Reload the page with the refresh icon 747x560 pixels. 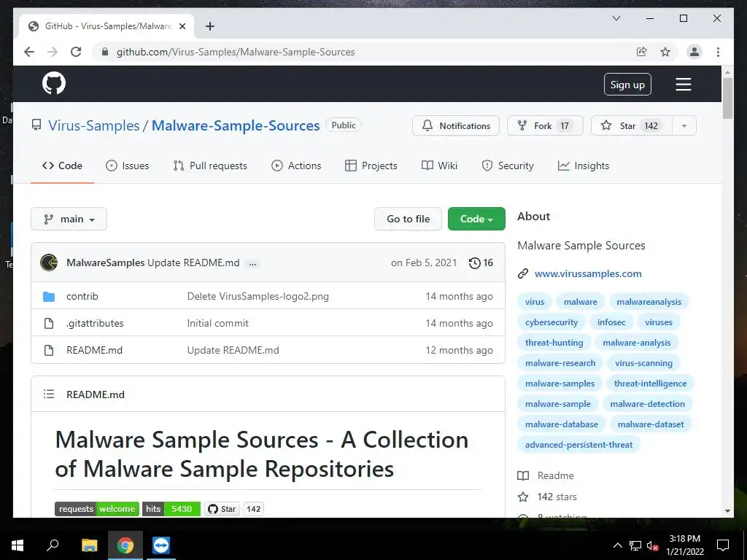pyautogui.click(x=76, y=52)
